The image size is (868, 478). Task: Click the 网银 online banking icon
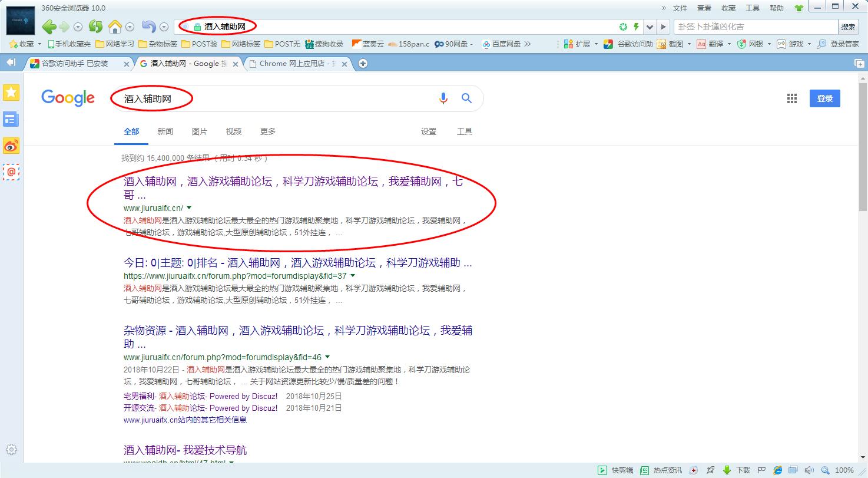click(750, 44)
